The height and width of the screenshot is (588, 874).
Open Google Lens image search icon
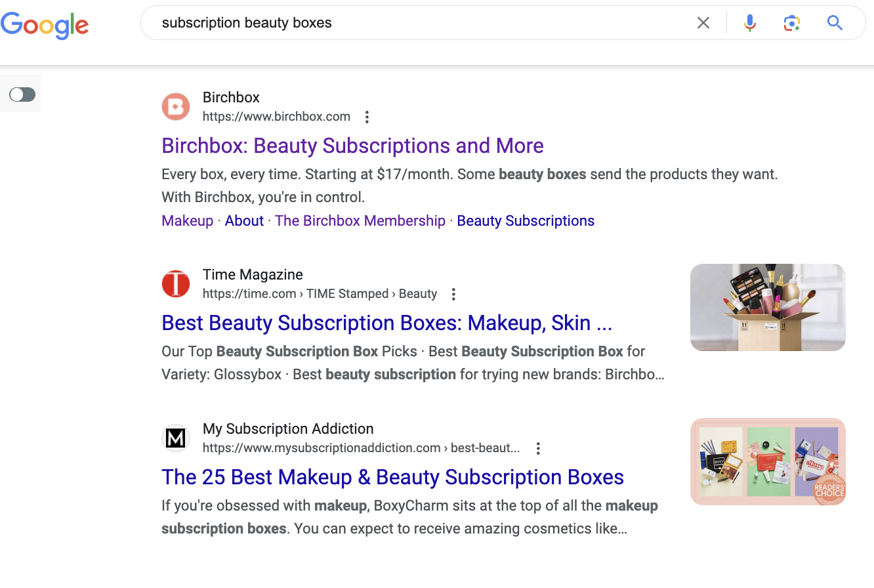pos(792,23)
